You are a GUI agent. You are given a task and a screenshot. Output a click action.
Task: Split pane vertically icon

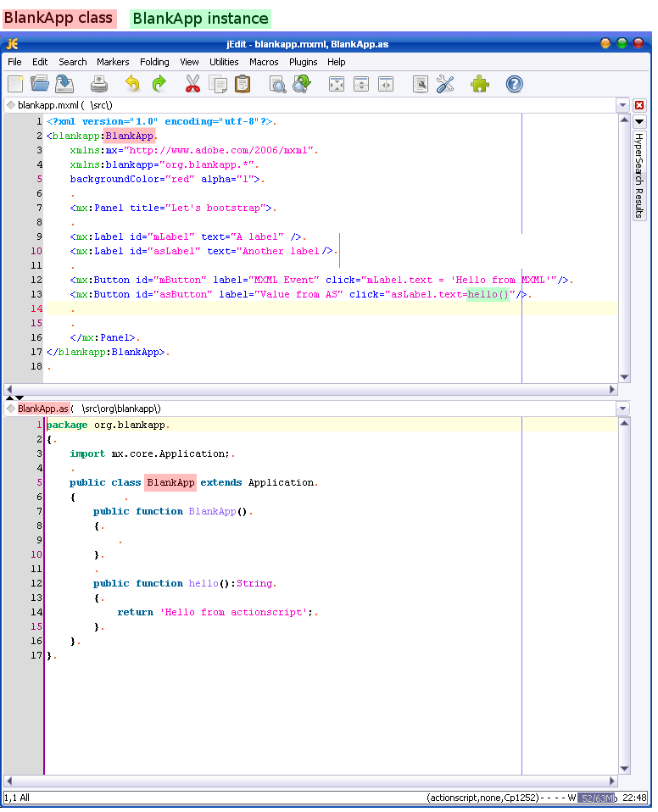[386, 84]
